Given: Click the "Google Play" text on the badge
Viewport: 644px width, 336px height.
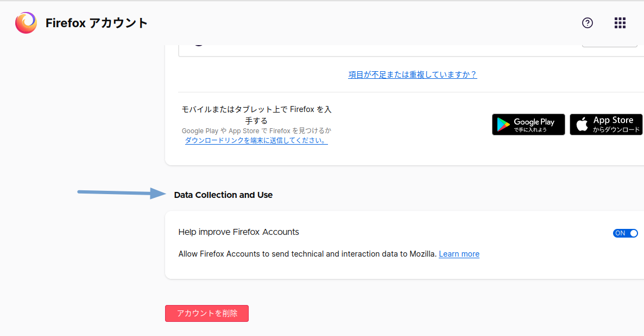Looking at the screenshot, I should point(534,122).
